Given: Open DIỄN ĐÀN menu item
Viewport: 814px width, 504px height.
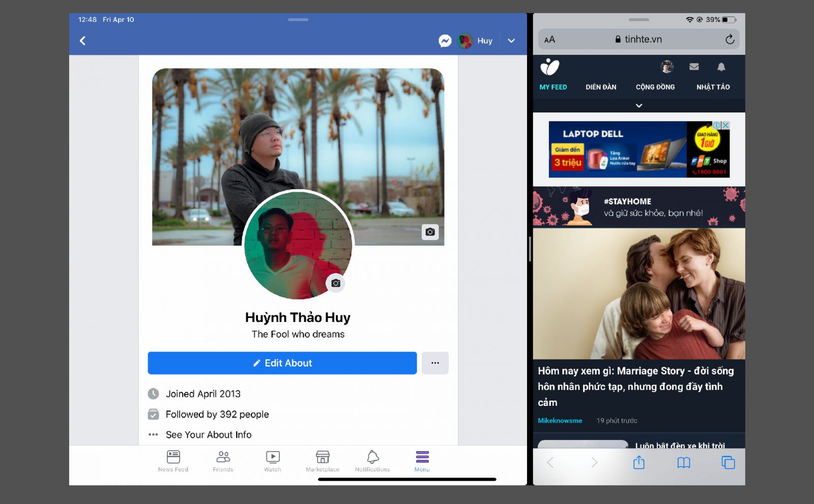Looking at the screenshot, I should tap(601, 87).
